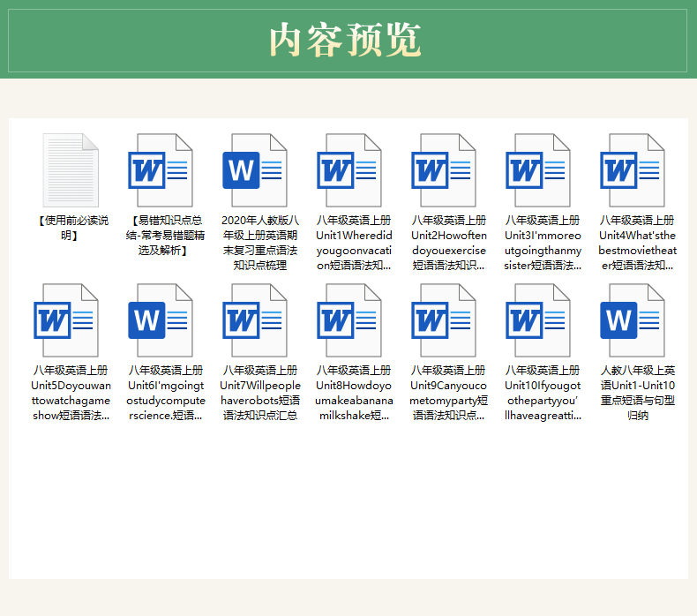Click the Unit1Wheredidyougoonvacation Word file icon
The width and height of the screenshot is (697, 616).
[x=349, y=170]
